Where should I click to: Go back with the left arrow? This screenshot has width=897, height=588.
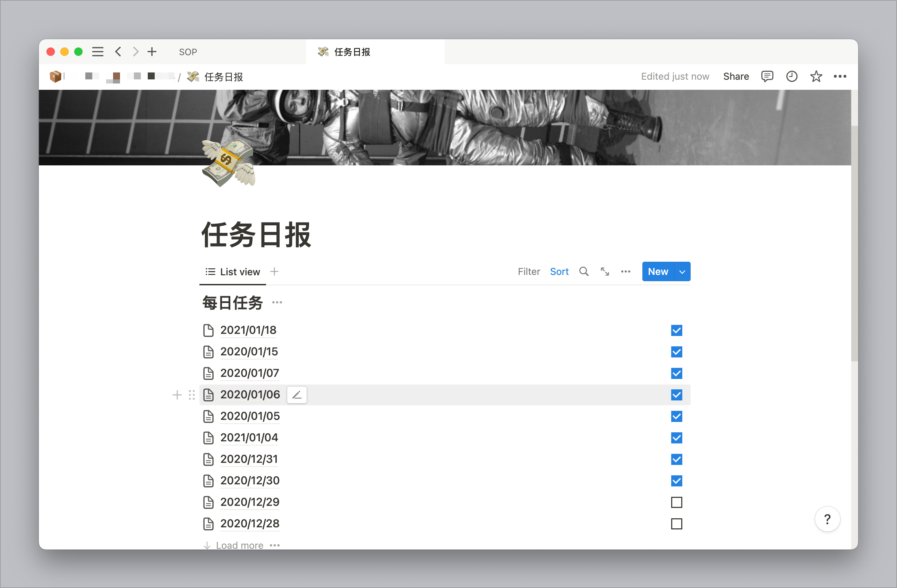(118, 52)
